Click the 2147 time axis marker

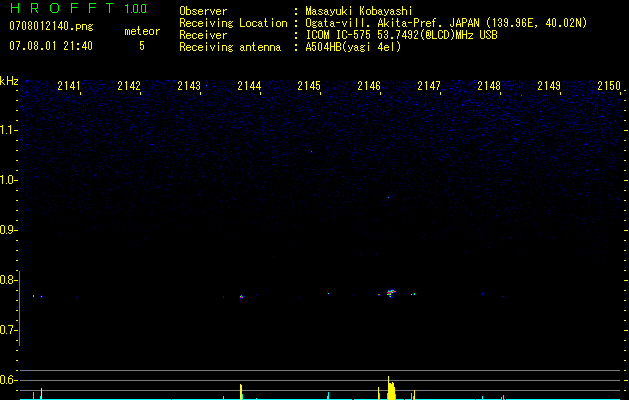pos(429,86)
